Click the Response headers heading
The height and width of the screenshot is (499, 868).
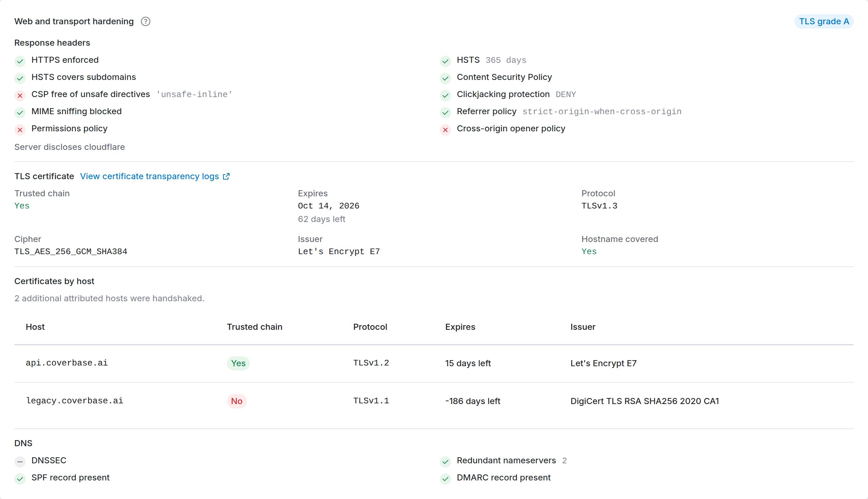tap(52, 43)
